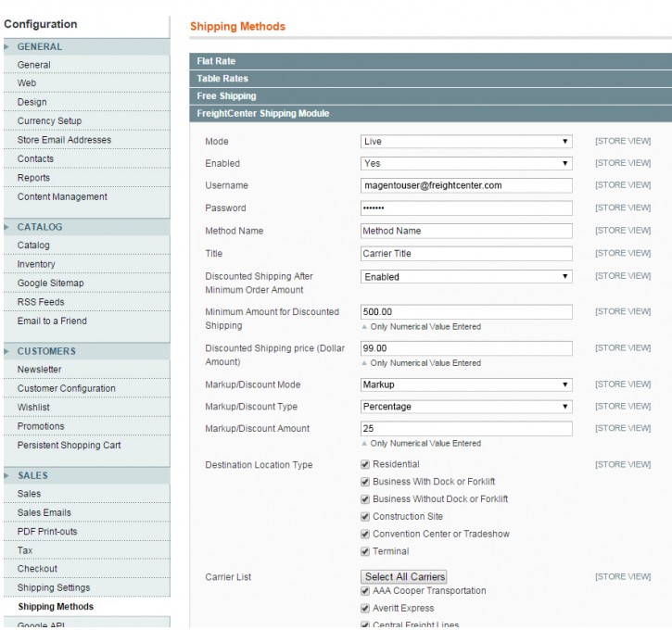The image size is (672, 630).
Task: Click the Username input field
Action: pos(466,185)
